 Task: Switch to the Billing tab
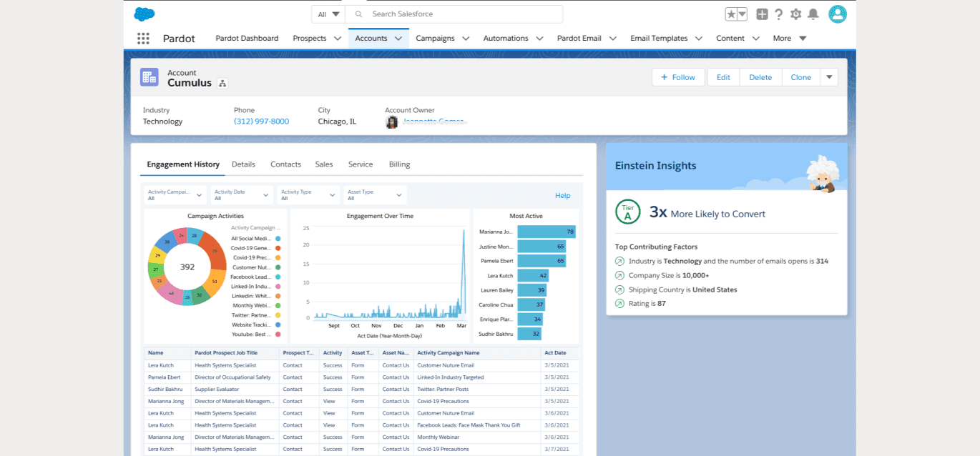point(399,164)
